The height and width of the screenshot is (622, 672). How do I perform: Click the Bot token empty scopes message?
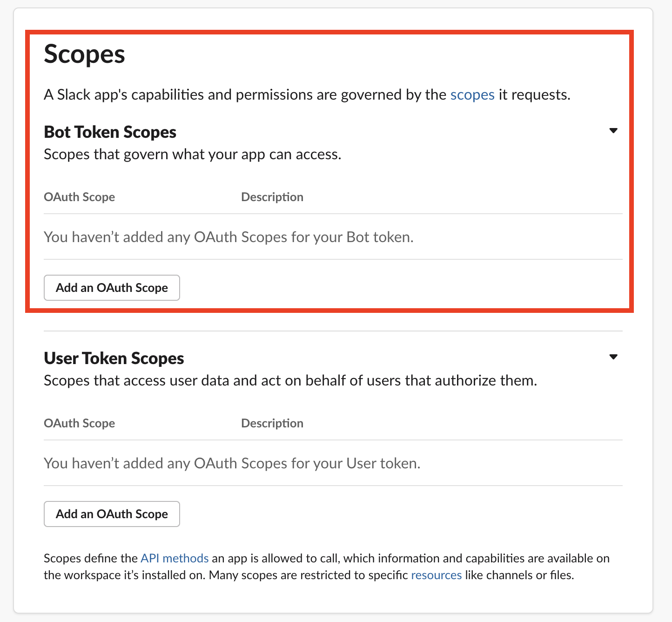(x=228, y=237)
